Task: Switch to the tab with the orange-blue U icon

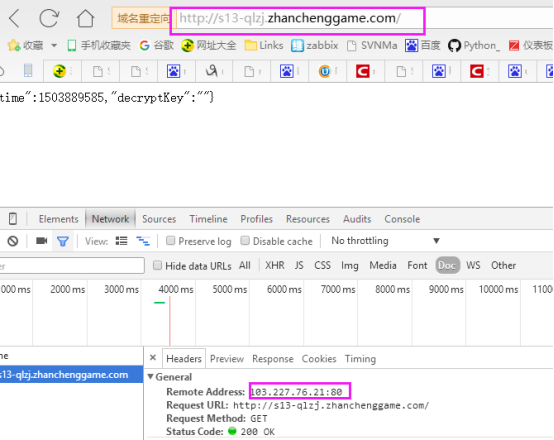Action: pyautogui.click(x=328, y=71)
